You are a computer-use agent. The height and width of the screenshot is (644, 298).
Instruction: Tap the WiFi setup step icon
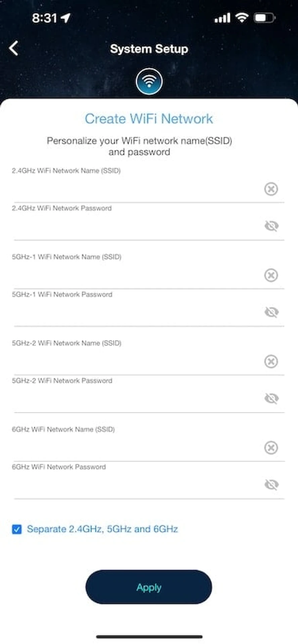[x=149, y=82]
